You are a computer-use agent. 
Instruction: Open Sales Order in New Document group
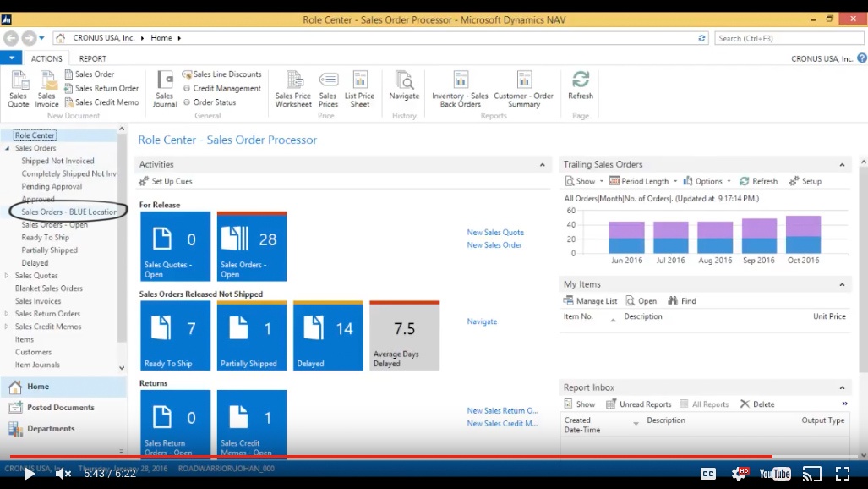[x=89, y=74]
